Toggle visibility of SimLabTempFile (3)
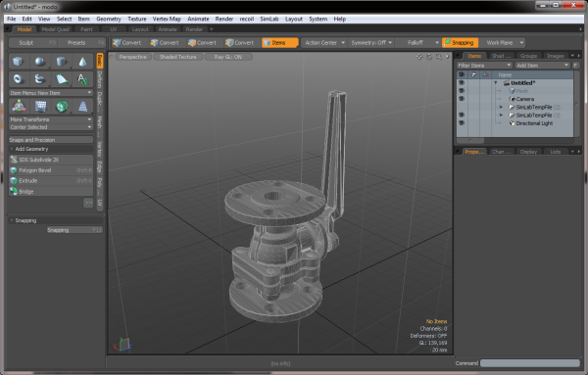588x375 pixels. (462, 115)
